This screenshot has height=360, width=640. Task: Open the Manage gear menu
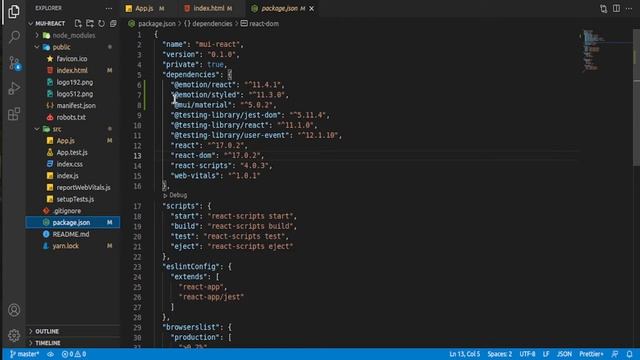14,335
